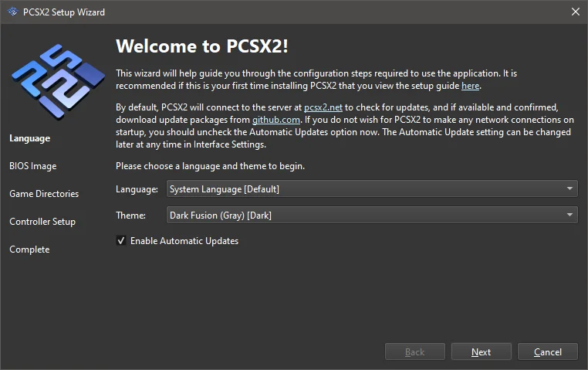Click the Next button
The width and height of the screenshot is (588, 370).
(481, 351)
